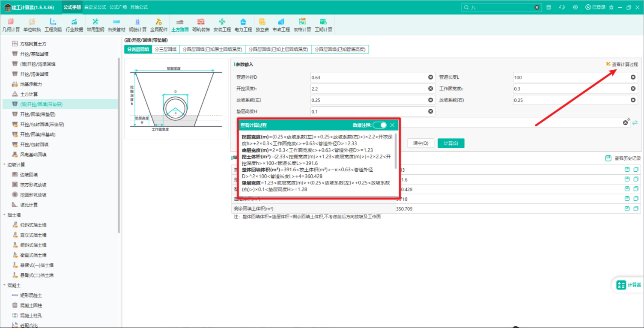Open the 常用型钢 steel sections category
This screenshot has width=644, height=328.
(95, 25)
